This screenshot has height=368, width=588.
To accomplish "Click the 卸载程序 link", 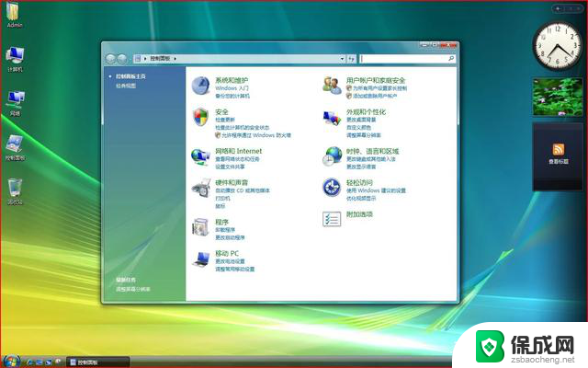I will coord(225,229).
